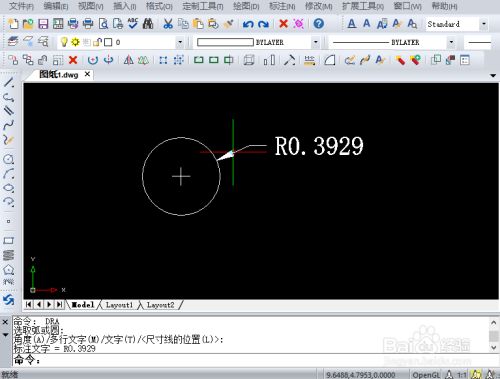The image size is (500, 379).
Task: Click the underlined A multiline text icon
Action: pos(352,24)
